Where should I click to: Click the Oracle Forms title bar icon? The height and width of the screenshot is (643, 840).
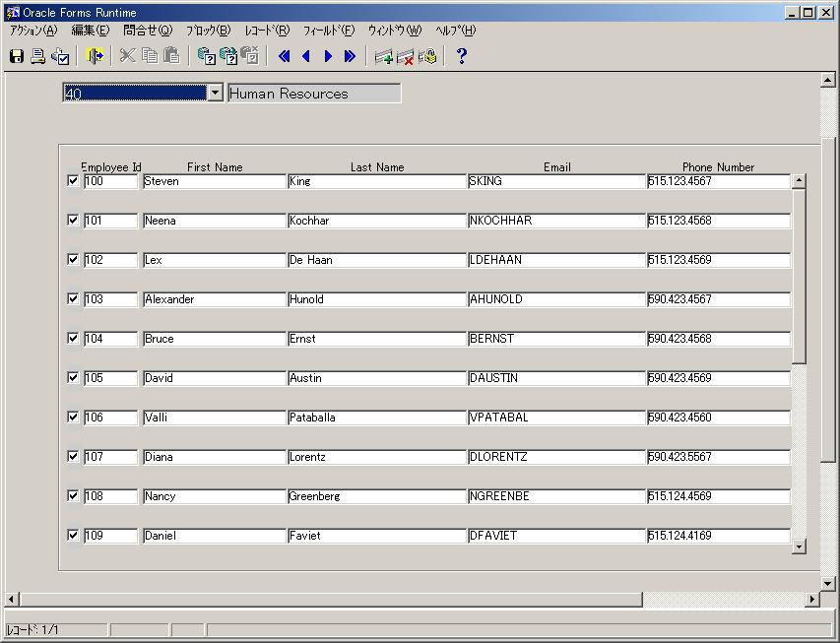click(x=13, y=13)
